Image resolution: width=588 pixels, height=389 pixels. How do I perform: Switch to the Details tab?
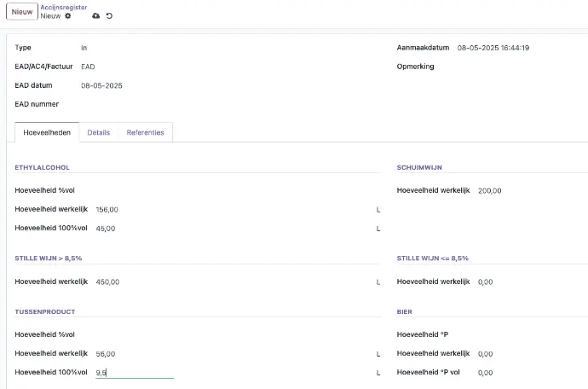coord(98,132)
